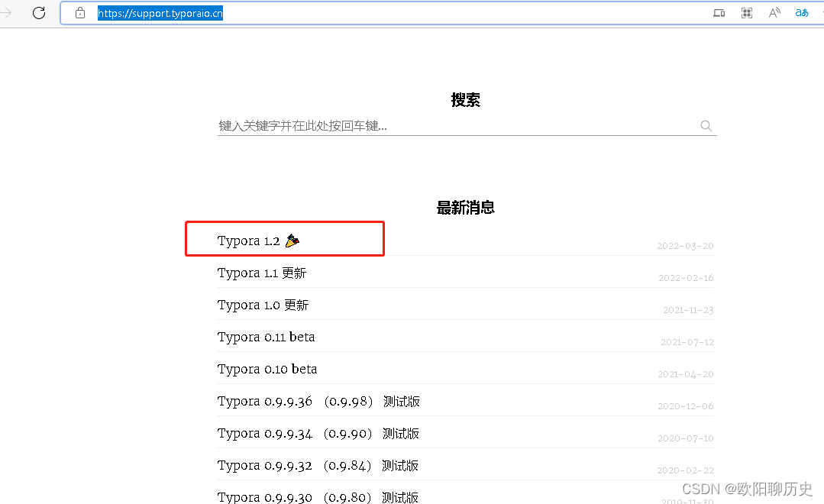Open the Typora 0.10 beta link
The height and width of the screenshot is (504, 824).
coord(267,369)
